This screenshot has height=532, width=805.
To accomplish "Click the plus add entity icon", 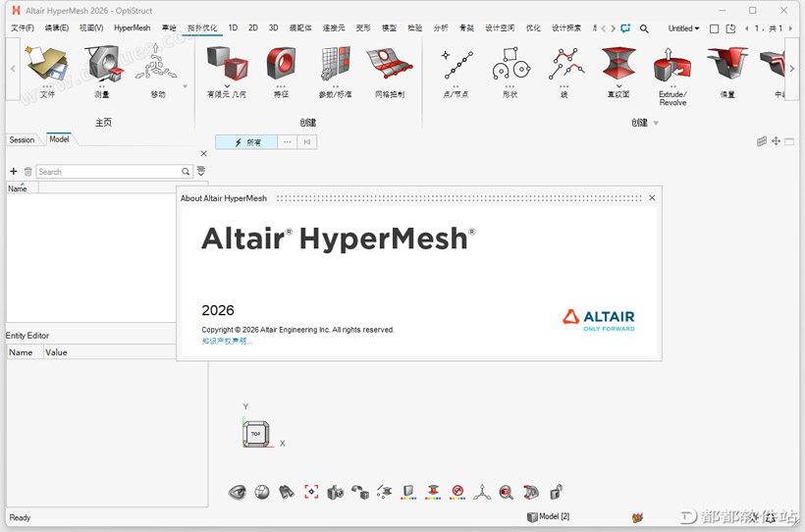I will 14,171.
